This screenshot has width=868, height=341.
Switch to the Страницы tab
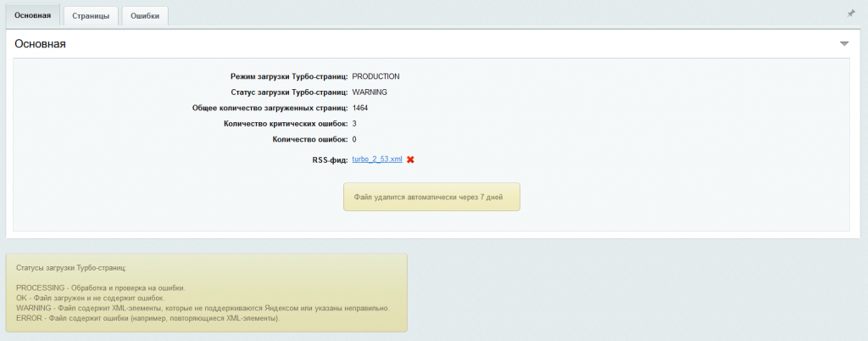pos(90,15)
